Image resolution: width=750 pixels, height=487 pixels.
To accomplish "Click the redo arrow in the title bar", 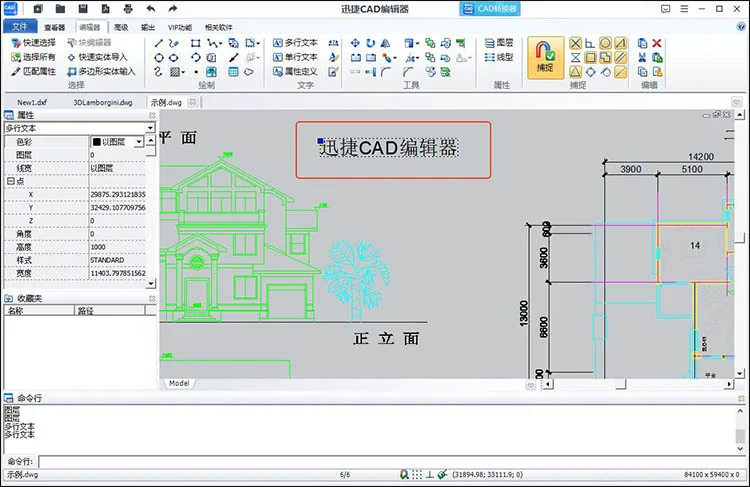I will point(173,9).
